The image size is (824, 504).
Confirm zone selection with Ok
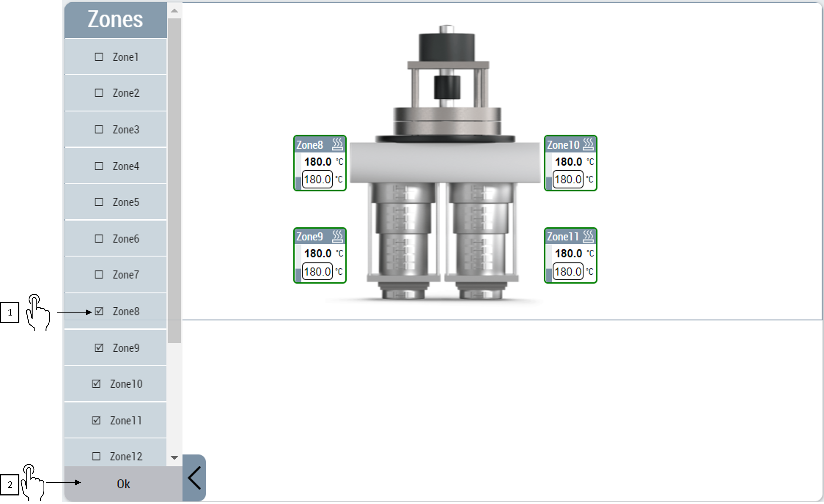click(123, 484)
